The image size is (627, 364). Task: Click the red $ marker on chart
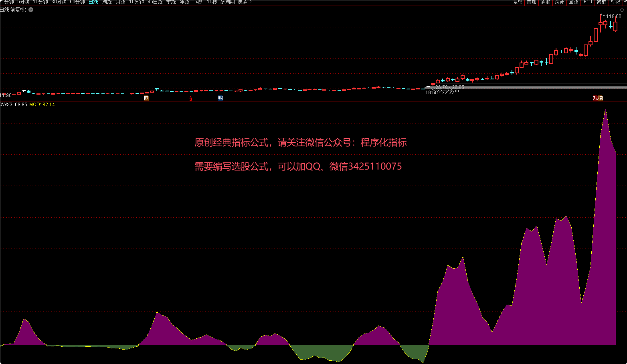tap(191, 98)
